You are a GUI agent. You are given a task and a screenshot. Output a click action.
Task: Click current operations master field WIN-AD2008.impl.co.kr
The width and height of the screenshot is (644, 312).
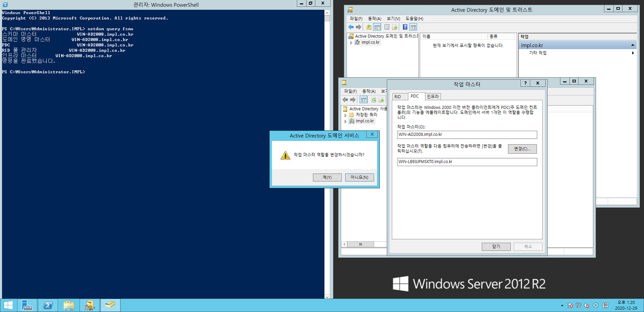pos(467,135)
